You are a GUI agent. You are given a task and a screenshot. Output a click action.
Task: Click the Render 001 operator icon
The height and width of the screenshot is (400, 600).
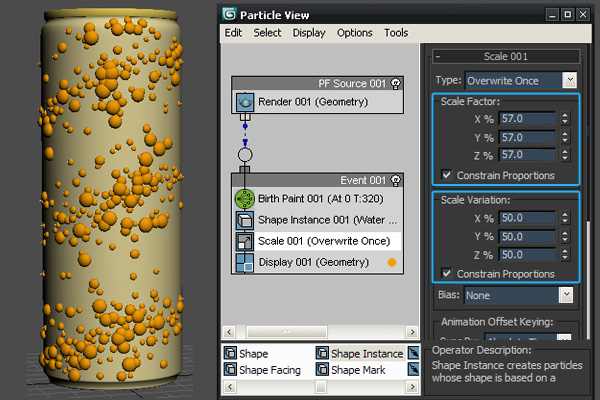[x=244, y=102]
